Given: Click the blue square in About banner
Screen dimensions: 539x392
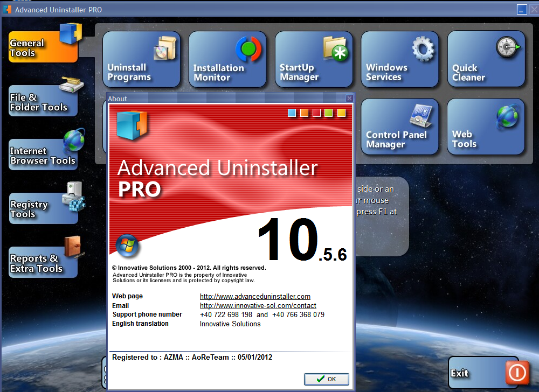Looking at the screenshot, I should 292,113.
